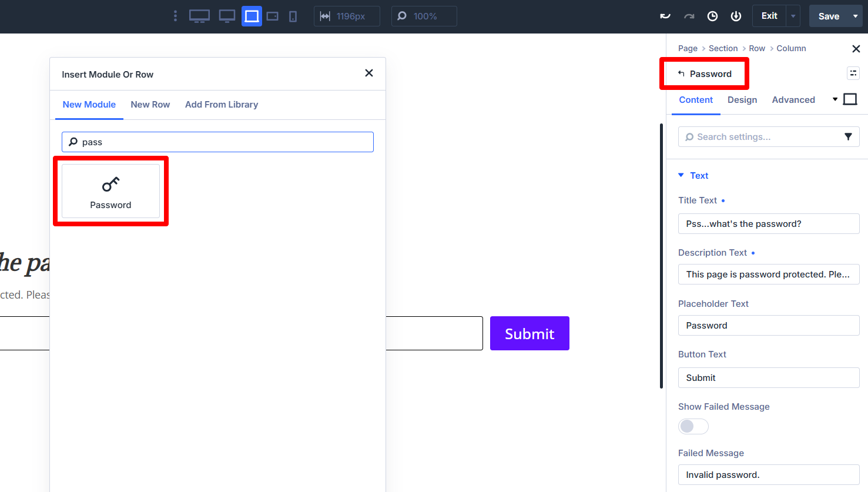Collapse the Text options group

[x=693, y=175]
